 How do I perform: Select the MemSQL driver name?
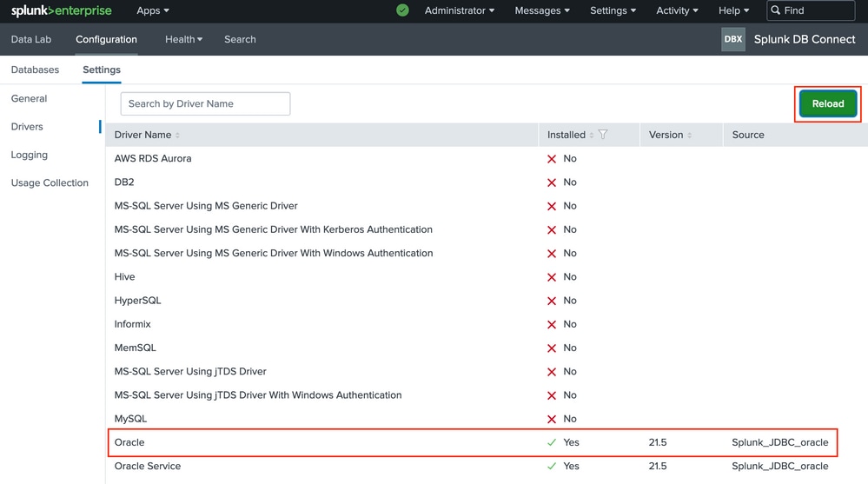135,348
